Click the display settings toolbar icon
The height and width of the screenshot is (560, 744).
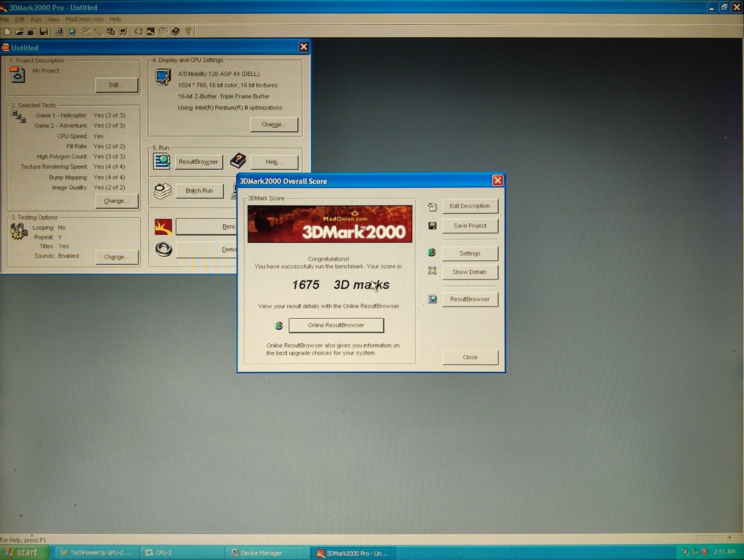click(123, 32)
